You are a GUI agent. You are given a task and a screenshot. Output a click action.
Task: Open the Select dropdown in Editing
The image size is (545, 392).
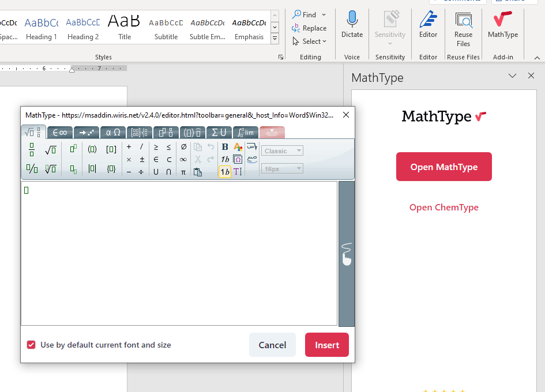tap(309, 42)
